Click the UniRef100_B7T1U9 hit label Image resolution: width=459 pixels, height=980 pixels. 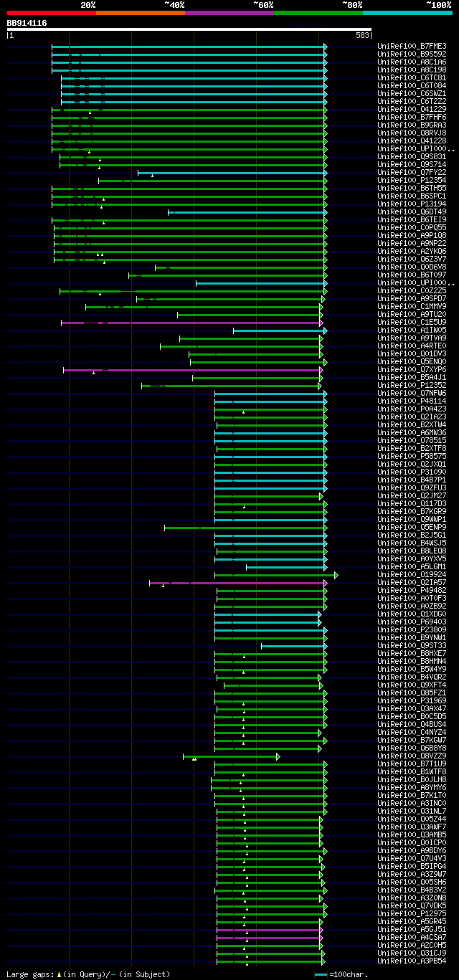(x=412, y=764)
